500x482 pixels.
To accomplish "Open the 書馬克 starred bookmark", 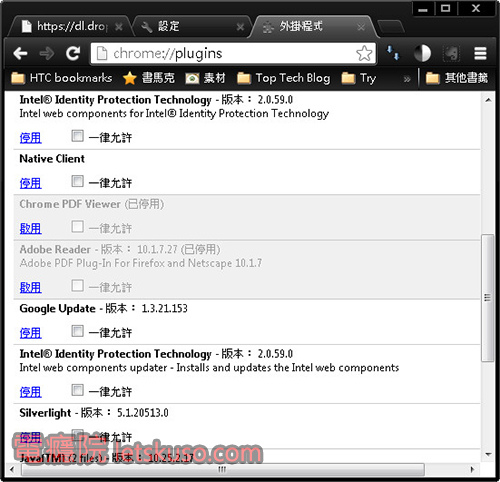I will pos(149,78).
